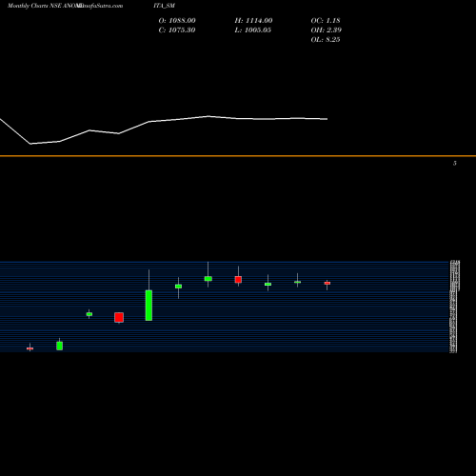Select the largest red square candlestick
This screenshot has width=476, height=476.
click(x=119, y=317)
